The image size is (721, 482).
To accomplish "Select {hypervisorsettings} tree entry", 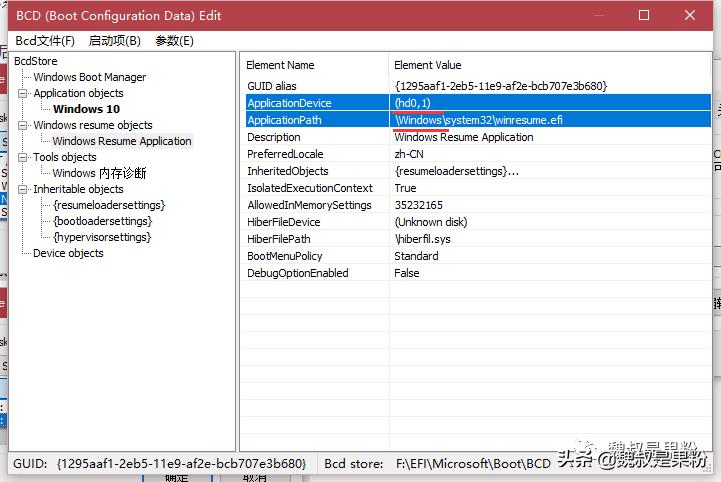I will (x=102, y=237).
